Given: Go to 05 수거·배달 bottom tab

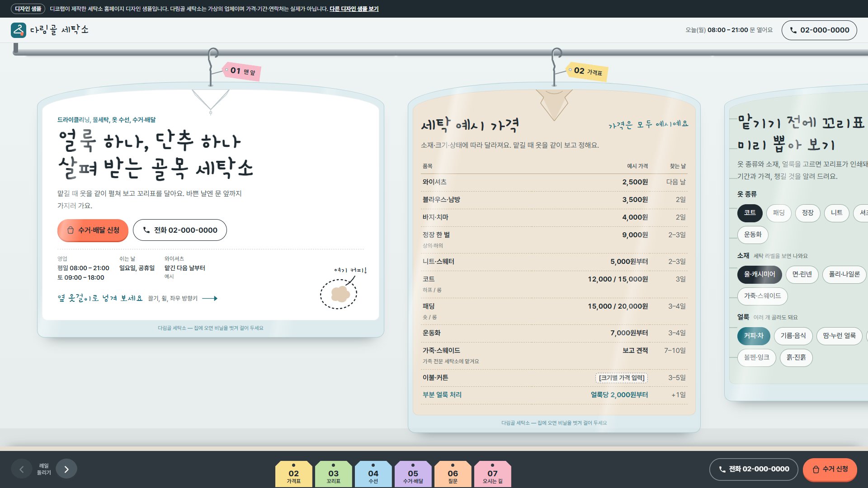Looking at the screenshot, I should click(x=413, y=474).
